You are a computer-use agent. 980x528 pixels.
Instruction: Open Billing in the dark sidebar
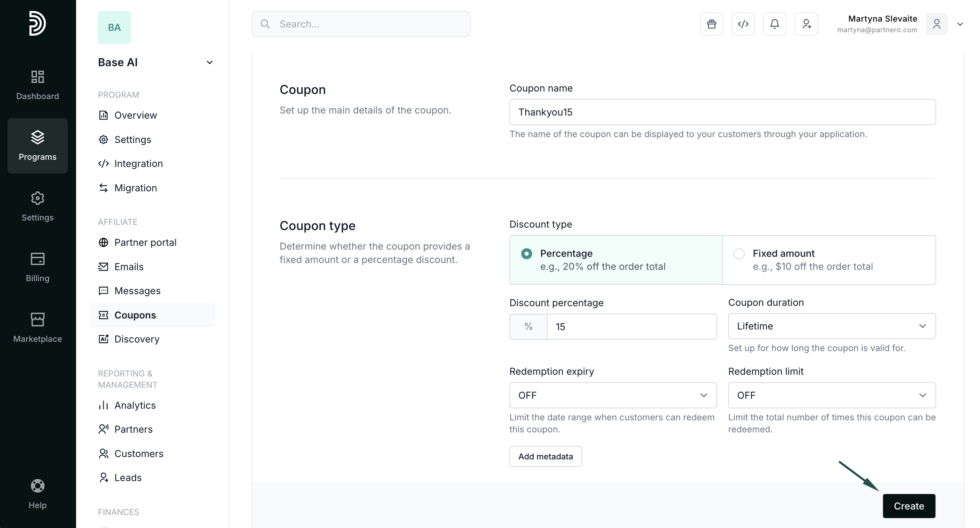[x=37, y=267]
